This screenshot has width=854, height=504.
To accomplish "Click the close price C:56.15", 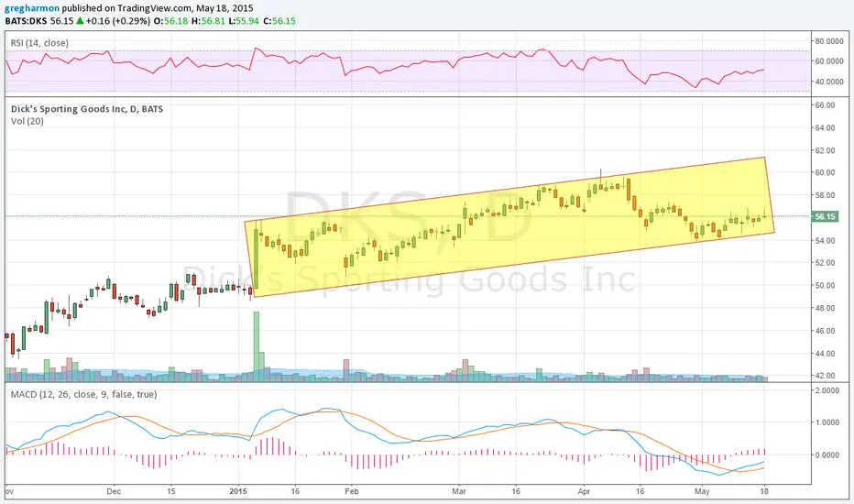I will tap(279, 21).
